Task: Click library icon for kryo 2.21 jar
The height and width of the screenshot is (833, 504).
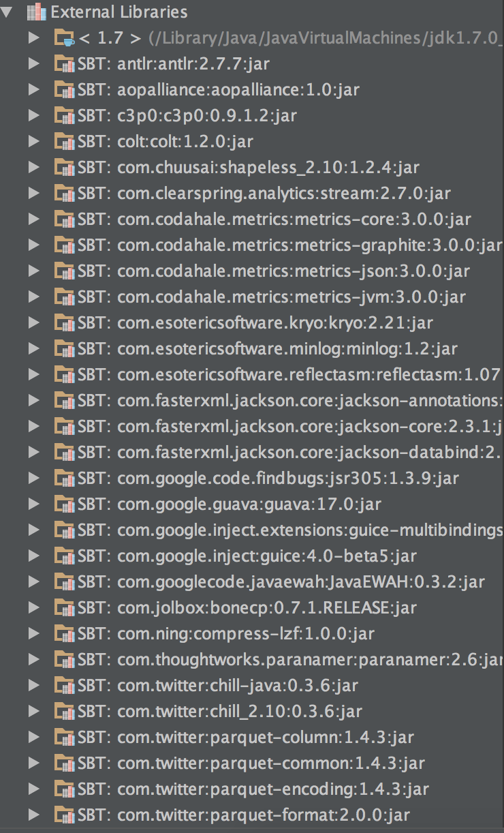Action: (x=64, y=323)
